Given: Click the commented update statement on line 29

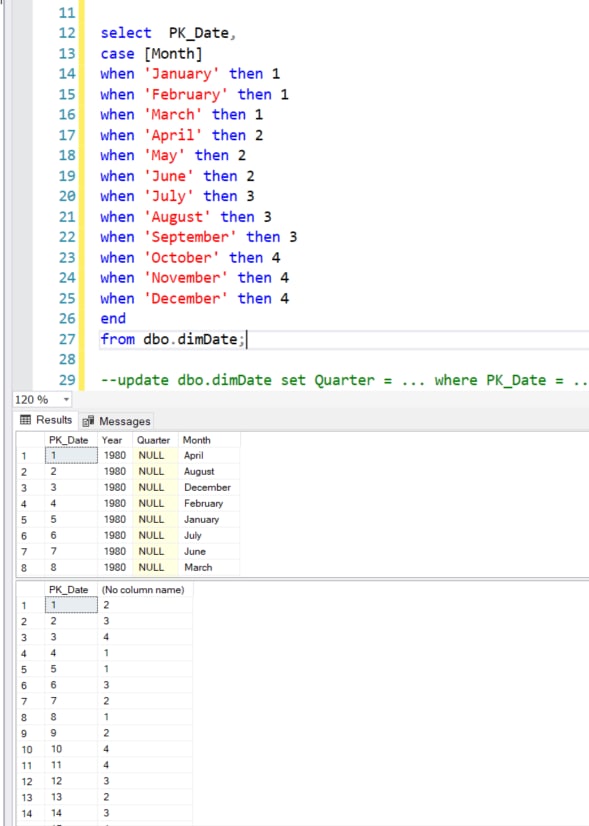Looking at the screenshot, I should pos(343,380).
